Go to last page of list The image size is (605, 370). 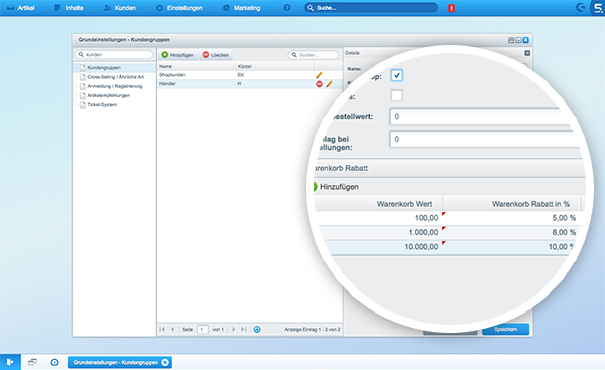(x=243, y=329)
